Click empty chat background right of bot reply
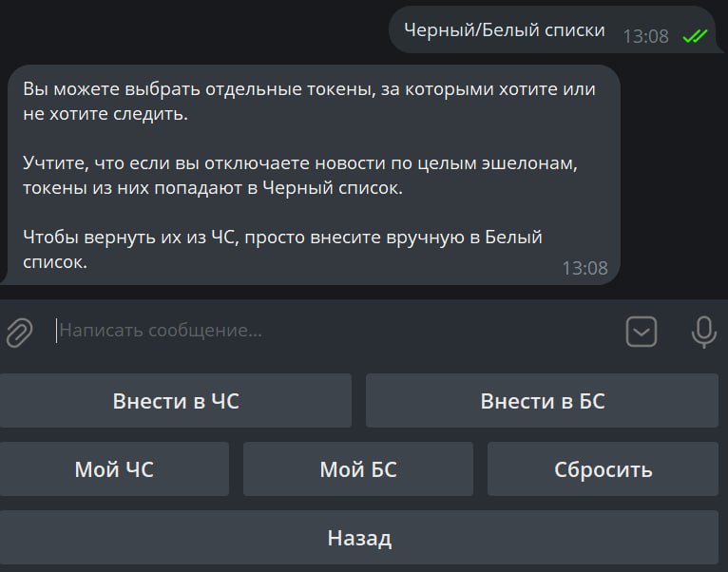Screen dimensions: 728x572 click(673, 175)
